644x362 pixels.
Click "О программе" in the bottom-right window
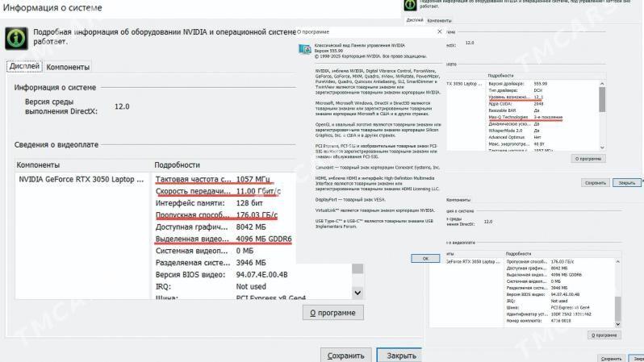604,335
